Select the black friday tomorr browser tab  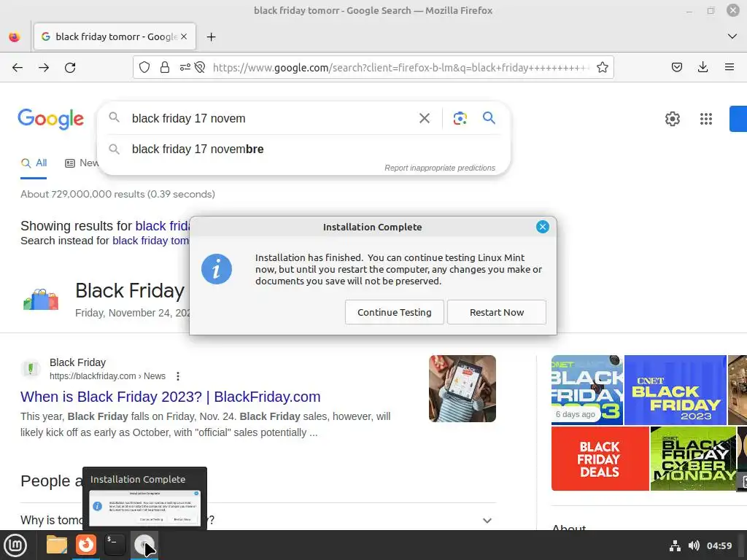115,36
